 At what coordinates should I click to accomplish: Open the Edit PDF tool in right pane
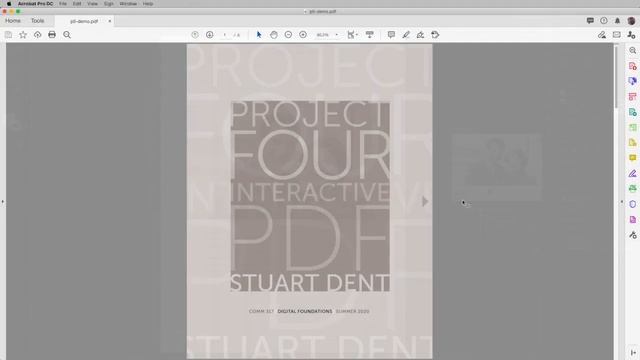coord(633,97)
